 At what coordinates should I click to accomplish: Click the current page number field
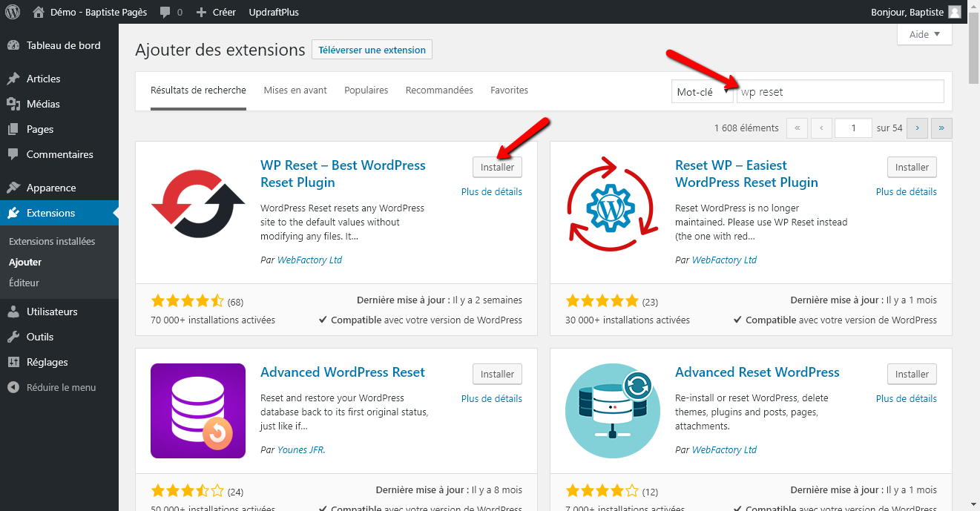click(x=853, y=128)
